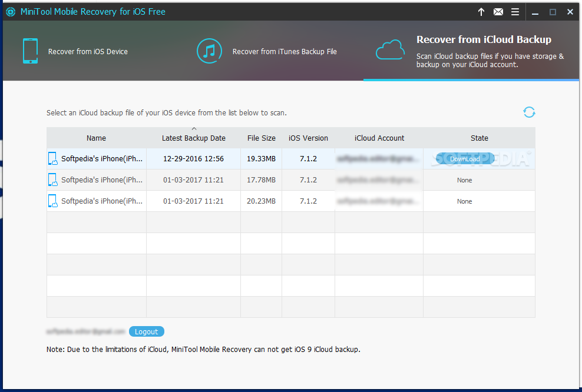
Task: Click the 17.78MB file size cell
Action: (262, 180)
